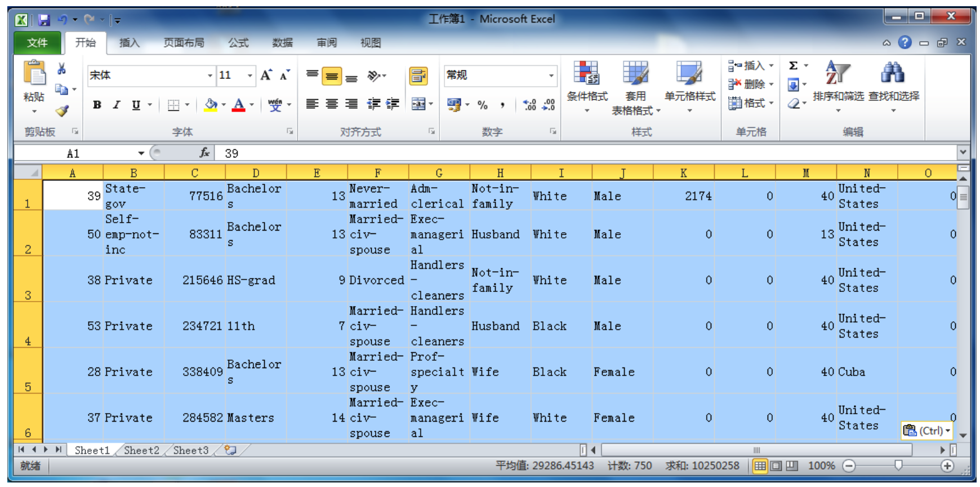This screenshot has width=980, height=487.
Task: Toggle middle vertical alignment
Action: (332, 76)
